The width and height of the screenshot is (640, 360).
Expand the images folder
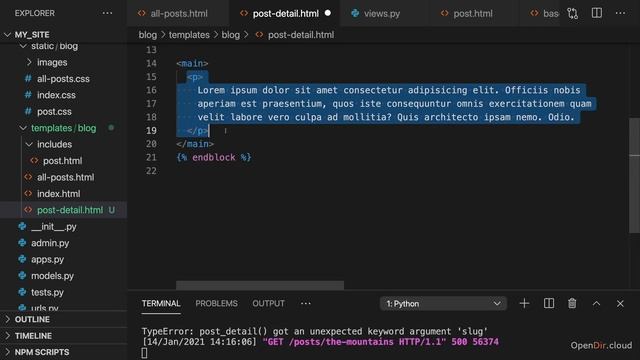pyautogui.click(x=52, y=62)
